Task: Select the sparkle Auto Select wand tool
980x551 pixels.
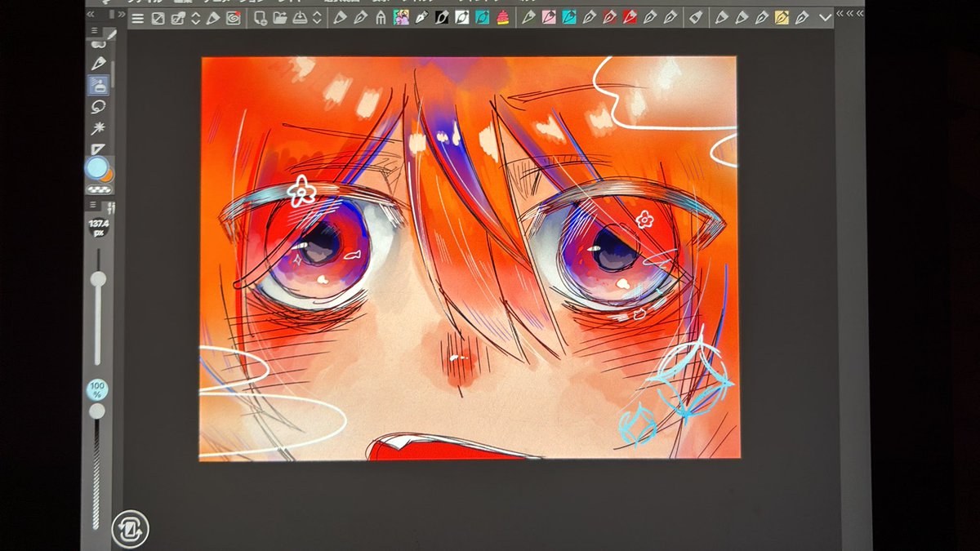Action: (x=99, y=127)
